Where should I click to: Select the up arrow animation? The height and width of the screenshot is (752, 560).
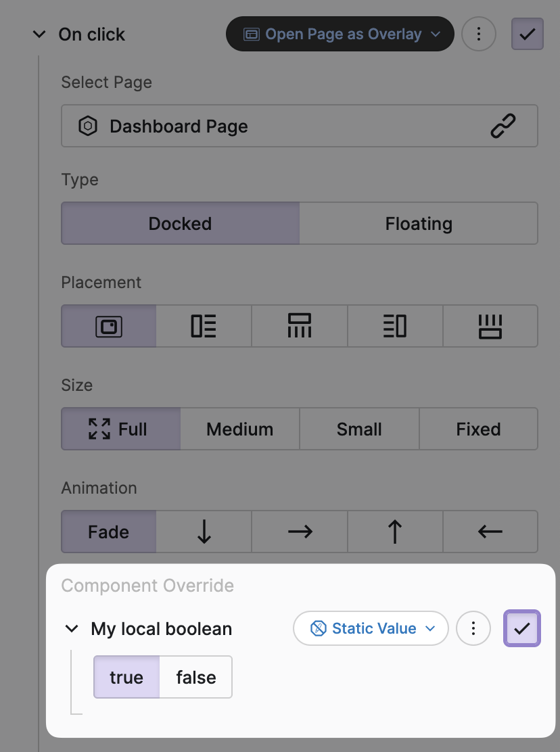(x=395, y=532)
